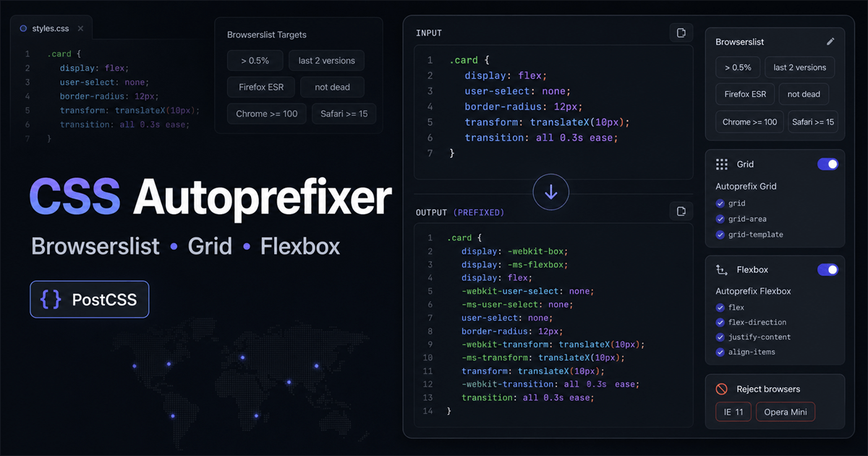Click the Grid panel dots icon

(722, 164)
